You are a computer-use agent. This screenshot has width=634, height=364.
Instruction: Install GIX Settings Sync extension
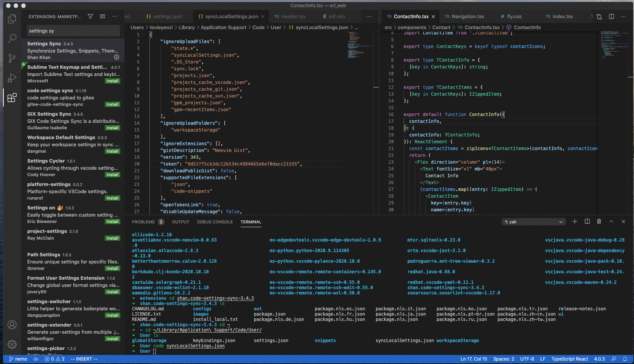tap(112, 128)
